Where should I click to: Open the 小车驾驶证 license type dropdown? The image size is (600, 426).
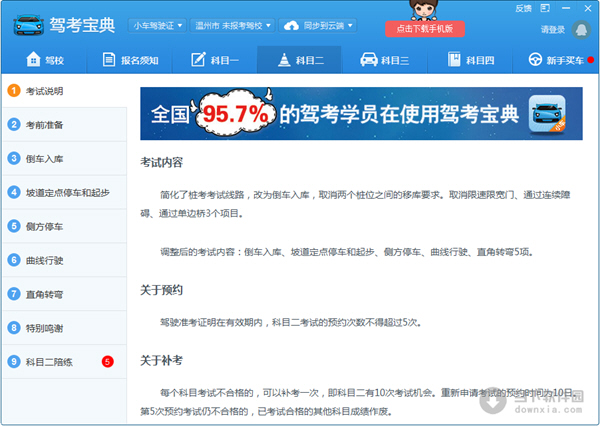pyautogui.click(x=157, y=26)
